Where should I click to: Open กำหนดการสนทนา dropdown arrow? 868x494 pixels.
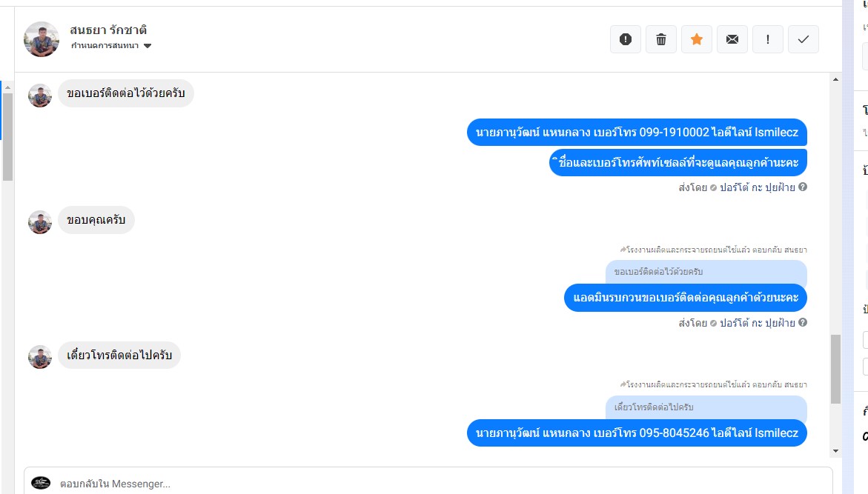(148, 46)
